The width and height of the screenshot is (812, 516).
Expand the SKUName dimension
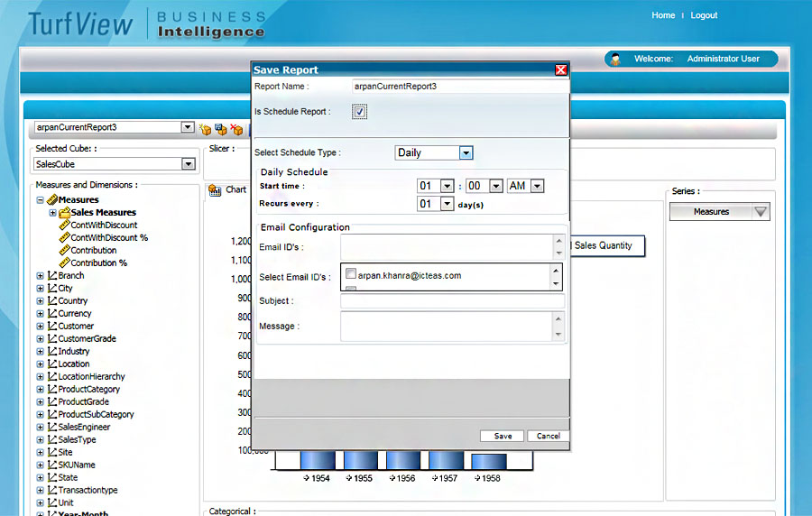click(40, 465)
